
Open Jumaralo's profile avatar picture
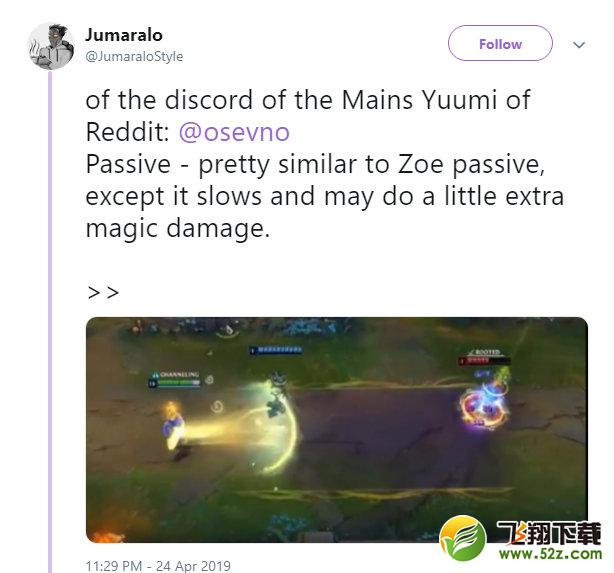(x=51, y=46)
